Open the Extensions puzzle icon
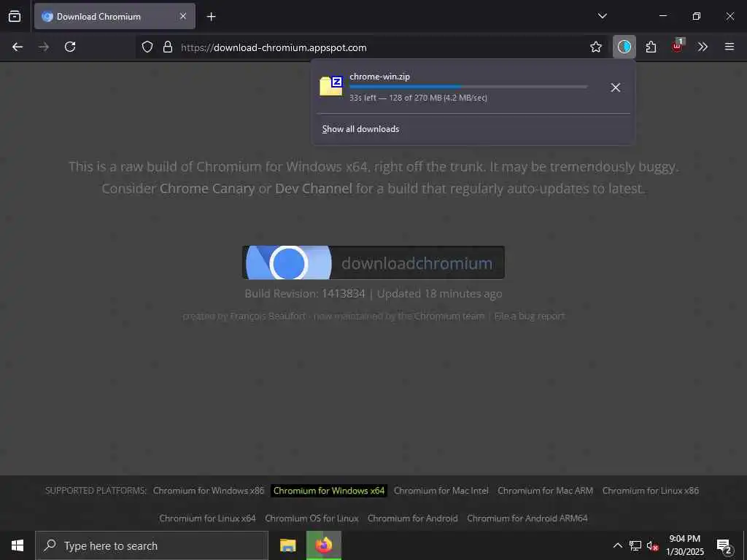 (x=651, y=47)
